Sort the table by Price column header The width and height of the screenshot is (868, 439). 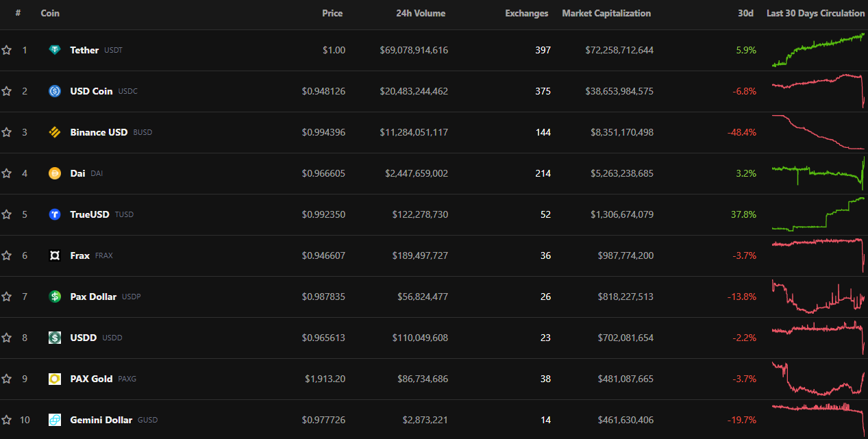coord(332,13)
